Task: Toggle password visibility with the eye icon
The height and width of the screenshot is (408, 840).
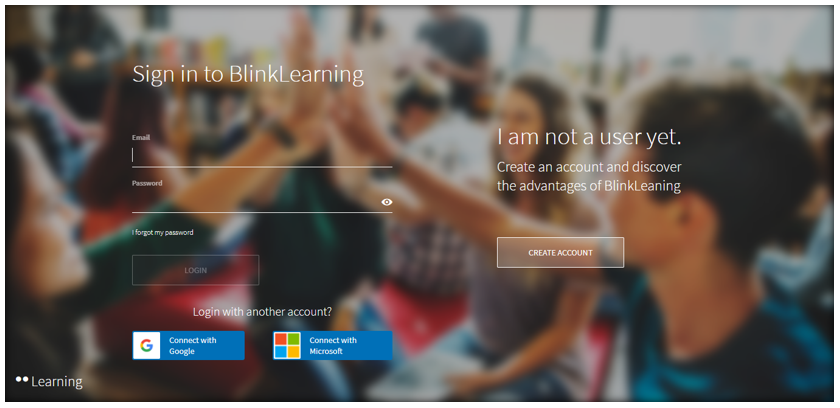Action: click(x=387, y=202)
